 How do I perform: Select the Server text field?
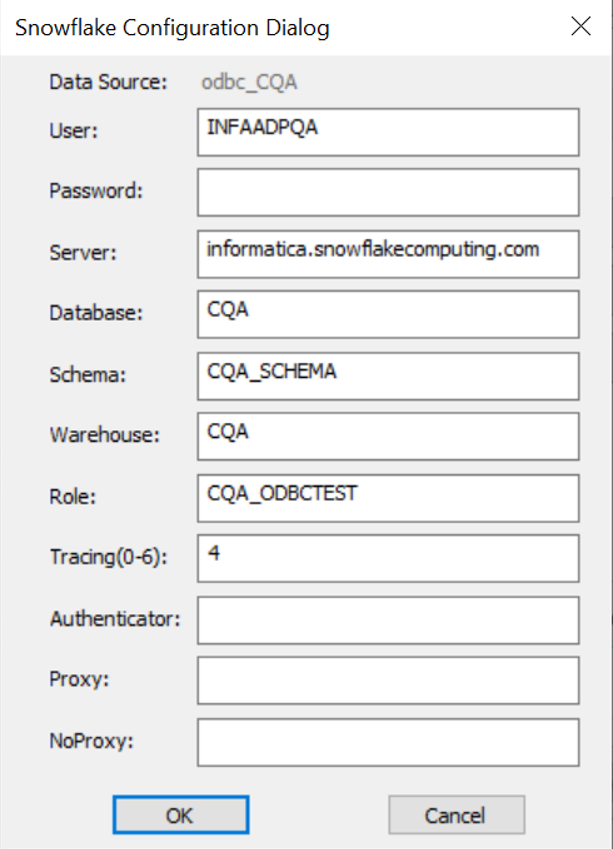point(388,254)
